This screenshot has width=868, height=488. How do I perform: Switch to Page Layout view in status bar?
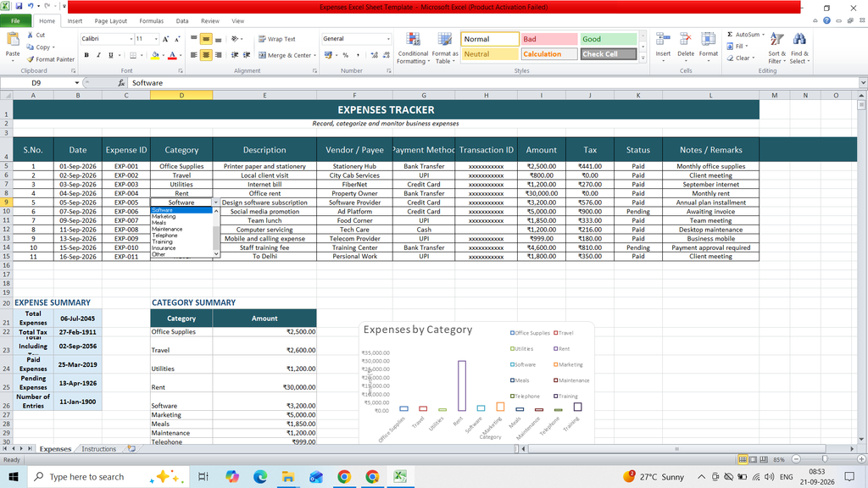(x=753, y=459)
